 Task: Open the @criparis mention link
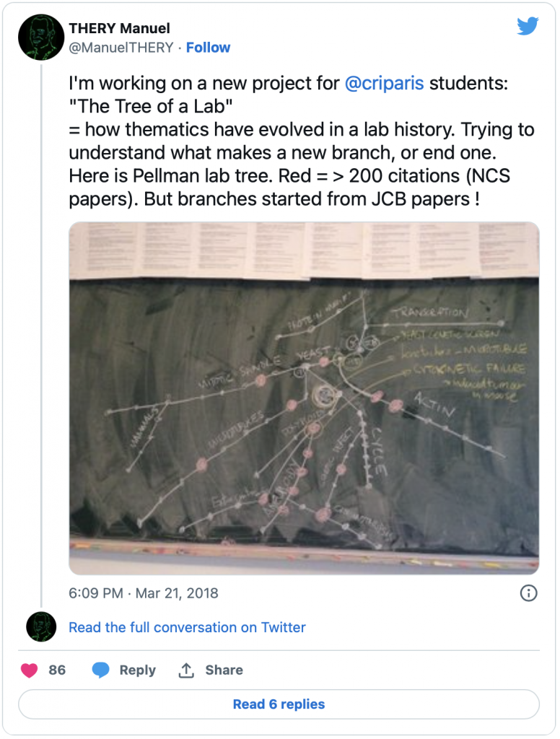[384, 84]
